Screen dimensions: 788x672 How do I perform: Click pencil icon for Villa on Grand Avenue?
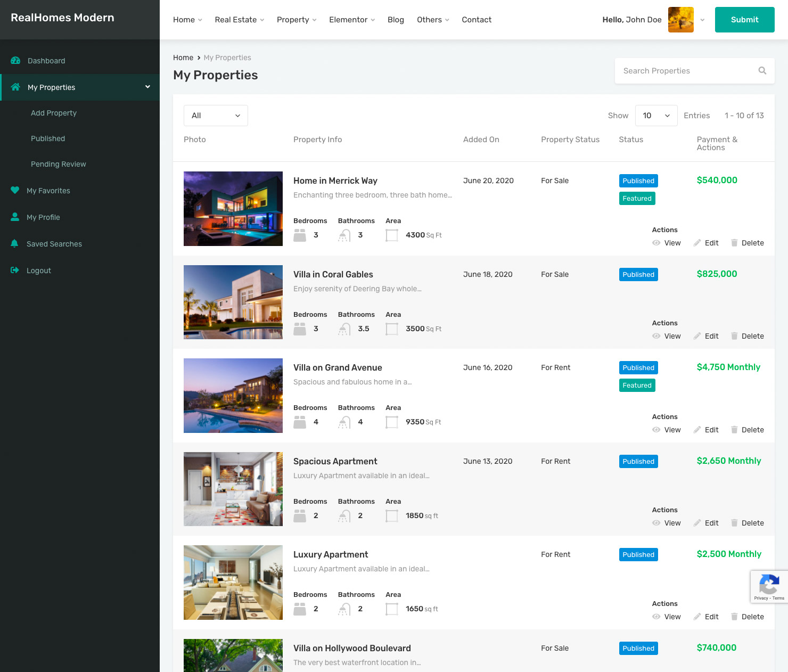tap(697, 430)
